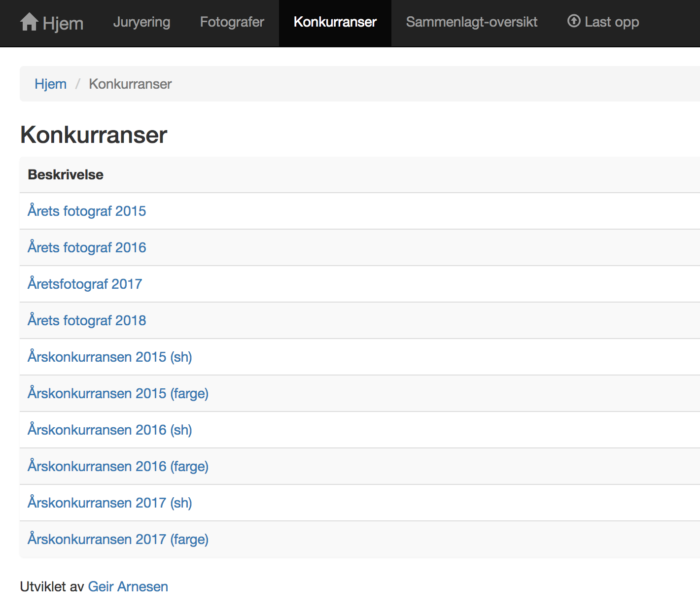The width and height of the screenshot is (700, 615).
Task: Open Årets fotograf 2016
Action: point(87,247)
